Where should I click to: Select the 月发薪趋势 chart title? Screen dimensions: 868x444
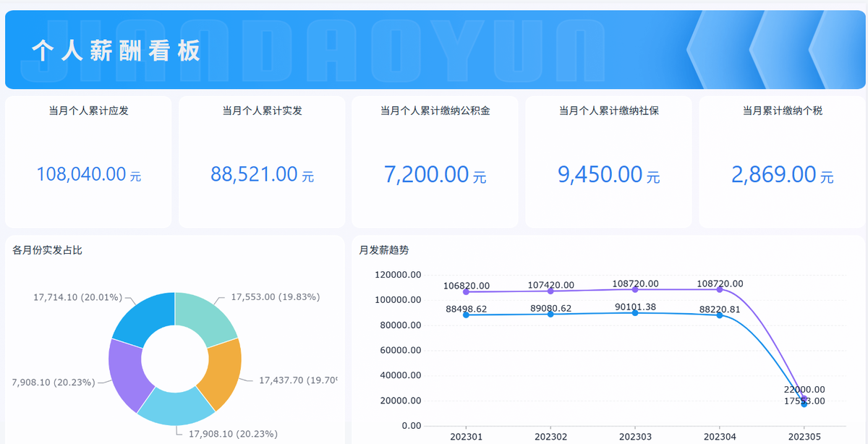[383, 250]
